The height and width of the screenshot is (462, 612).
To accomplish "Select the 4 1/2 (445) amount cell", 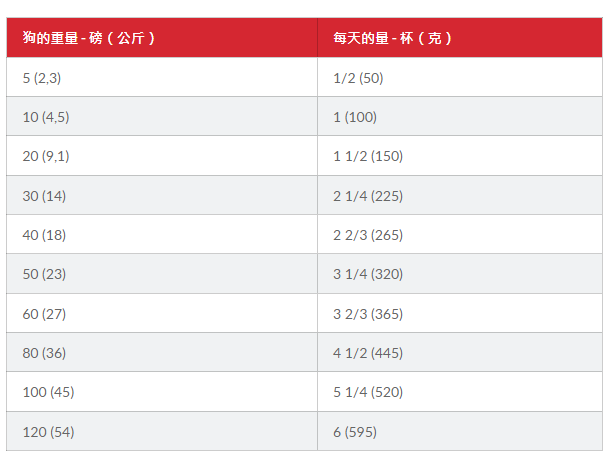I will click(x=368, y=353).
